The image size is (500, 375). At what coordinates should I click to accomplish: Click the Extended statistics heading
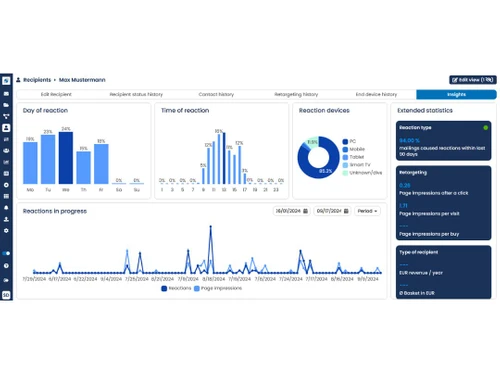[425, 110]
